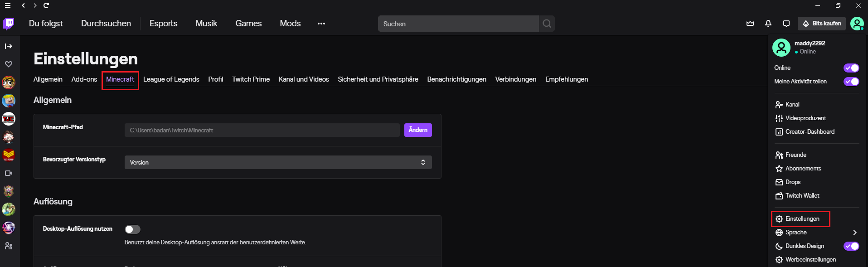Image resolution: width=868 pixels, height=267 pixels.
Task: Open Sicherheit und Privatsphäre tab
Action: (378, 79)
